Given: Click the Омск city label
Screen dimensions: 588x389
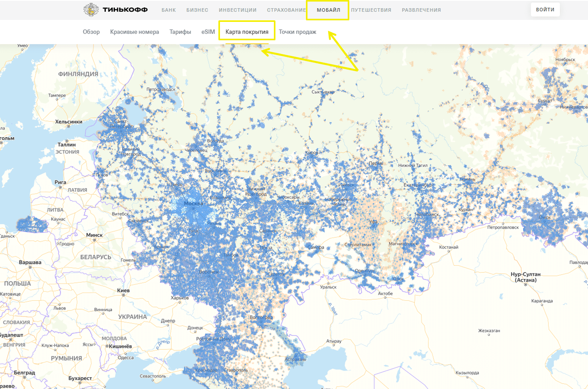Looking at the screenshot, I should [545, 217].
